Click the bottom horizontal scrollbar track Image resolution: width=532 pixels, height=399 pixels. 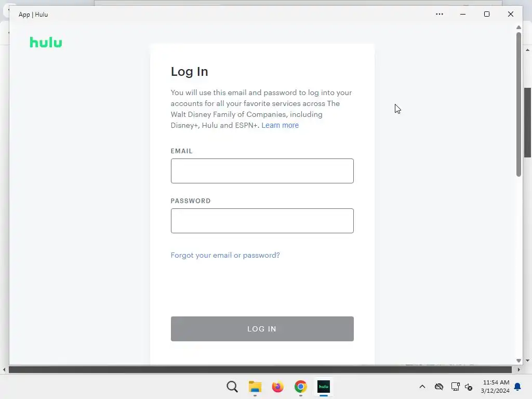tap(260, 369)
